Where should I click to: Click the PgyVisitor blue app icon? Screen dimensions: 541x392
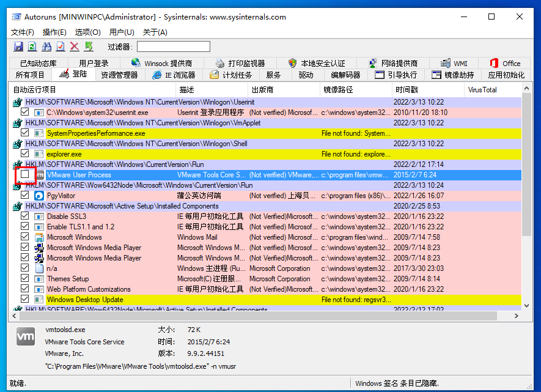click(x=39, y=196)
